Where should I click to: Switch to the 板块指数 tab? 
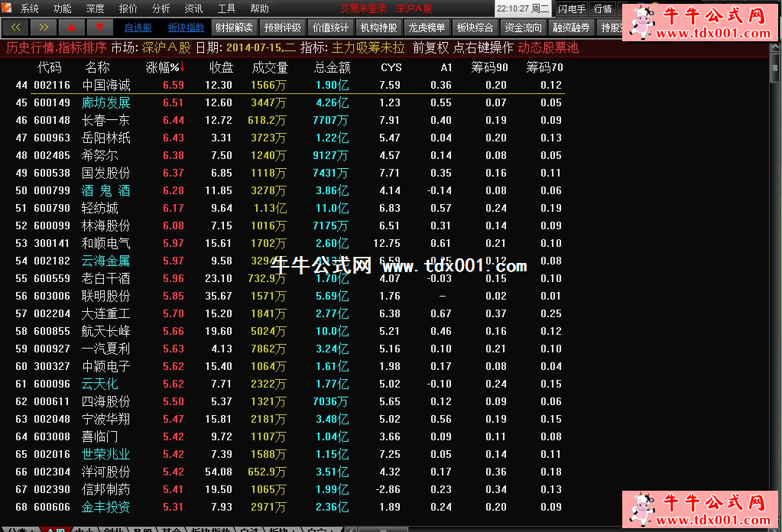coord(186,28)
